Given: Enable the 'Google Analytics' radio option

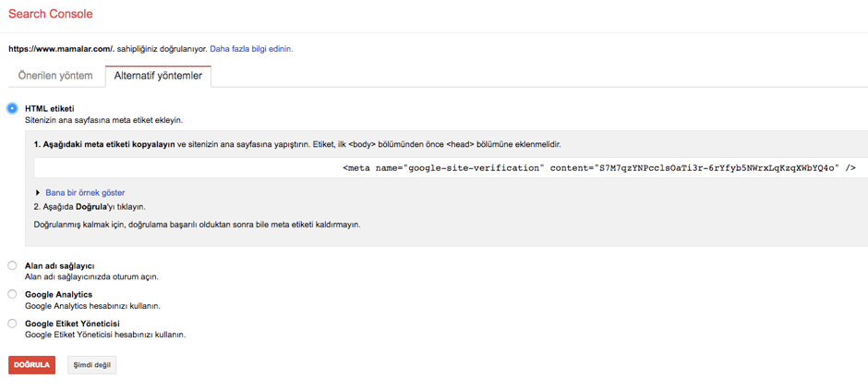Looking at the screenshot, I should coord(12,294).
